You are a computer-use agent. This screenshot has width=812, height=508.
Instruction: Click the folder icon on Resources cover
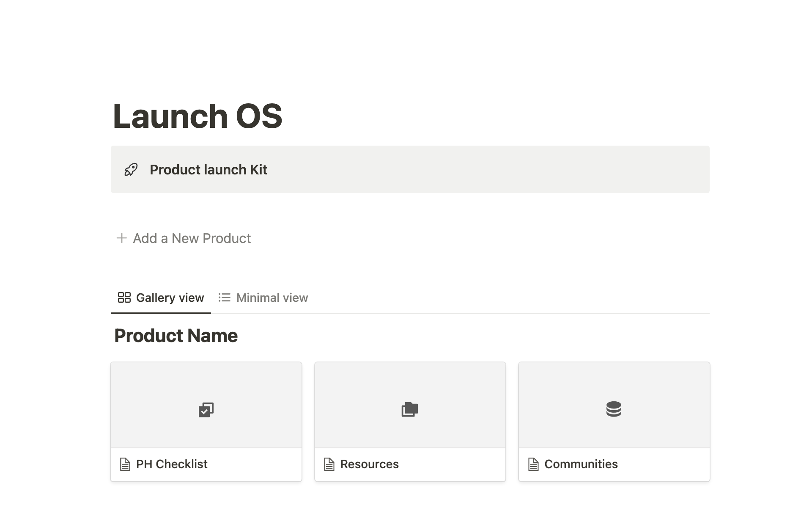click(x=410, y=409)
